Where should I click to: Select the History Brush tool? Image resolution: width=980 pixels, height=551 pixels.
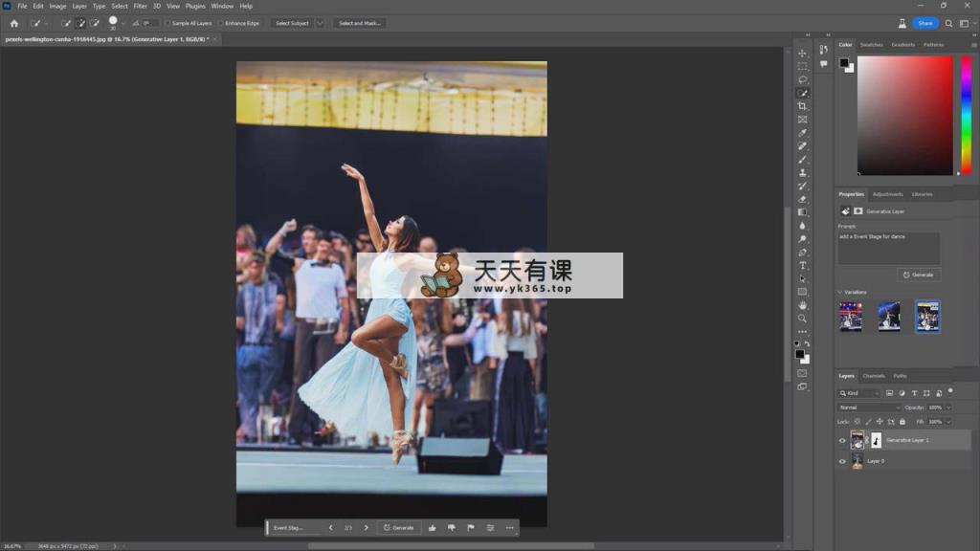(x=803, y=186)
